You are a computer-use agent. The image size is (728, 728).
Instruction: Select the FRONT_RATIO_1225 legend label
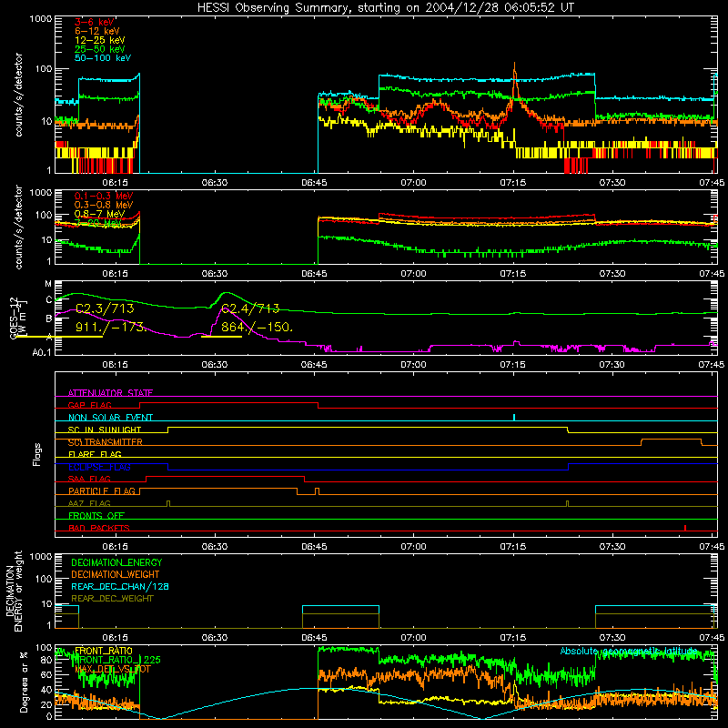click(117, 660)
